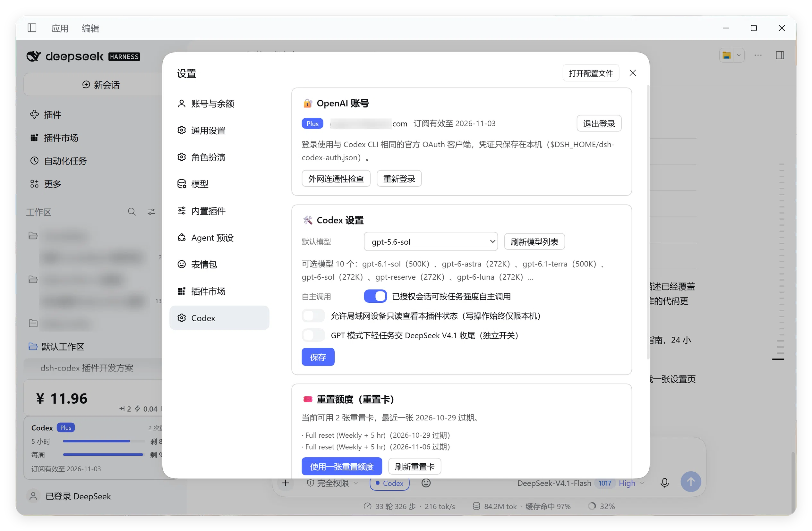Run 外网连通性检查
The height and width of the screenshot is (531, 812).
(x=336, y=179)
